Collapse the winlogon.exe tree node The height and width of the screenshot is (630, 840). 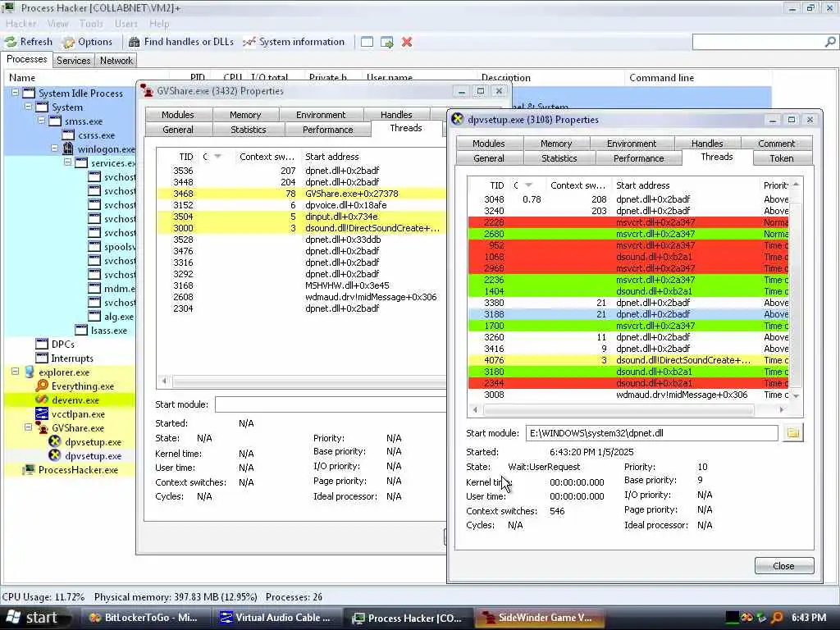pos(55,148)
